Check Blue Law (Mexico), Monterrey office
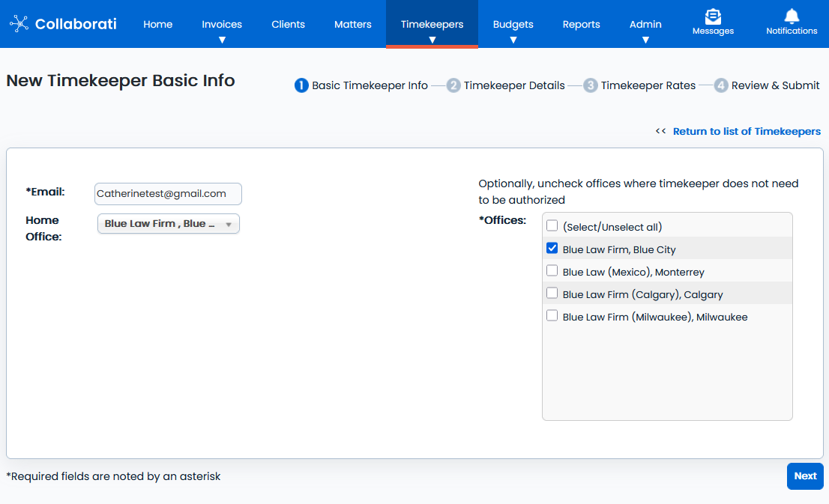Image resolution: width=829 pixels, height=504 pixels. (x=552, y=271)
